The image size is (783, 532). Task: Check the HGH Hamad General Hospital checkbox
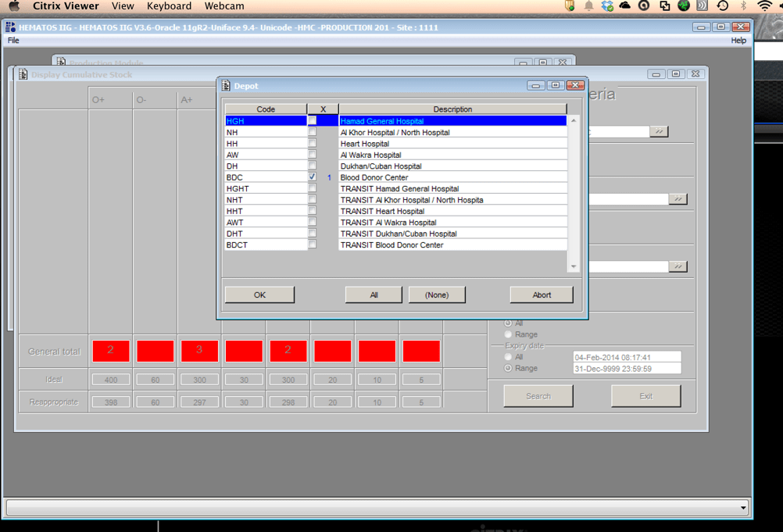pyautogui.click(x=312, y=121)
